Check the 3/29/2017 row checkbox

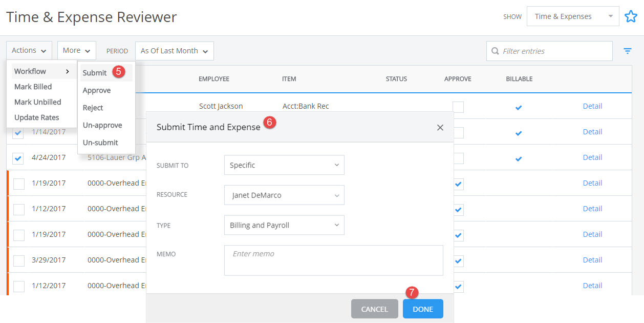[x=18, y=260]
